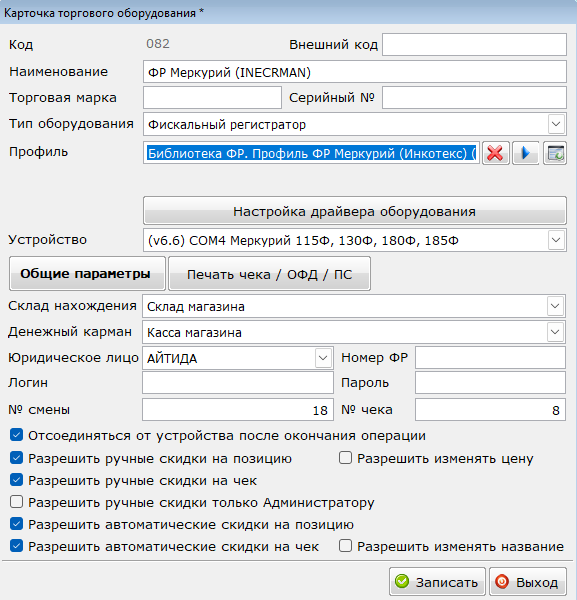Switch to Печать чека / ОФД / ПС tab

point(269,274)
